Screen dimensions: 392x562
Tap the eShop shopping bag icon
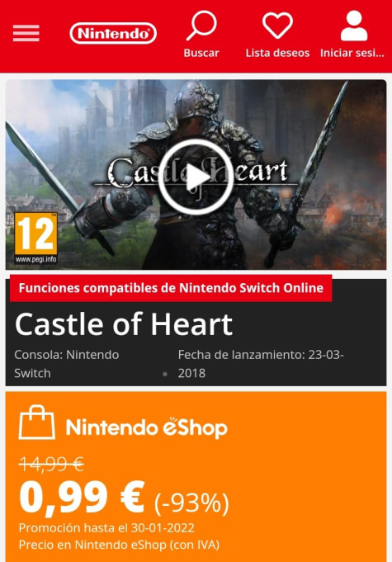tap(36, 423)
